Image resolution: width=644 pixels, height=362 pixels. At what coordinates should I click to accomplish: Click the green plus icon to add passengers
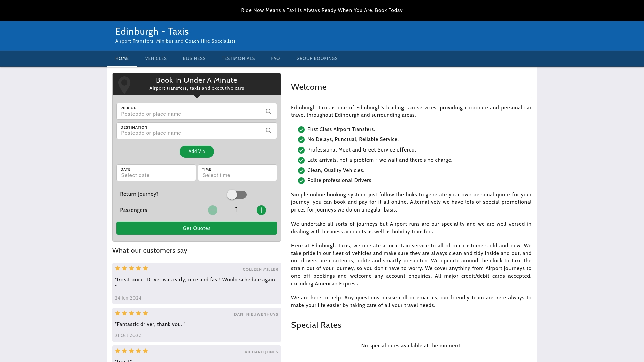261,210
